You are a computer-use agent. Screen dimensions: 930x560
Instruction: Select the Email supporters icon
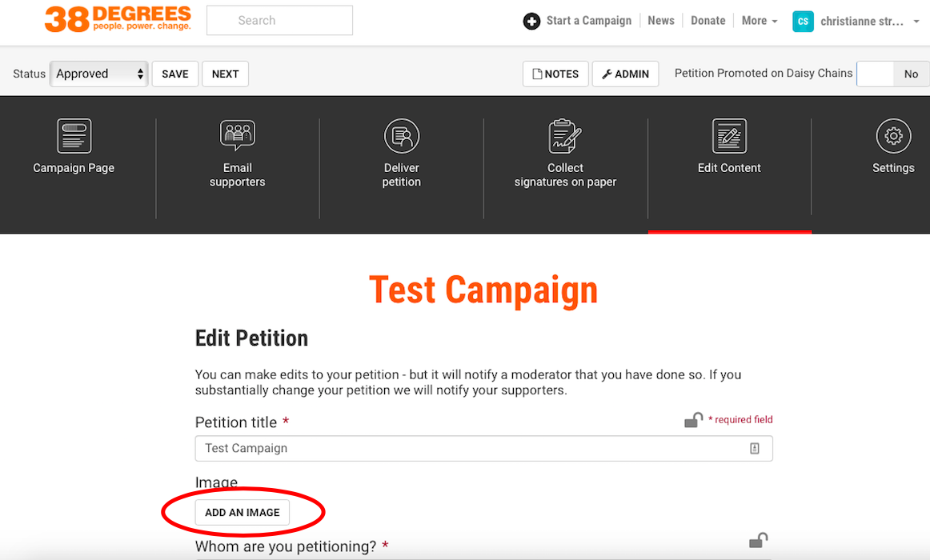[237, 136]
